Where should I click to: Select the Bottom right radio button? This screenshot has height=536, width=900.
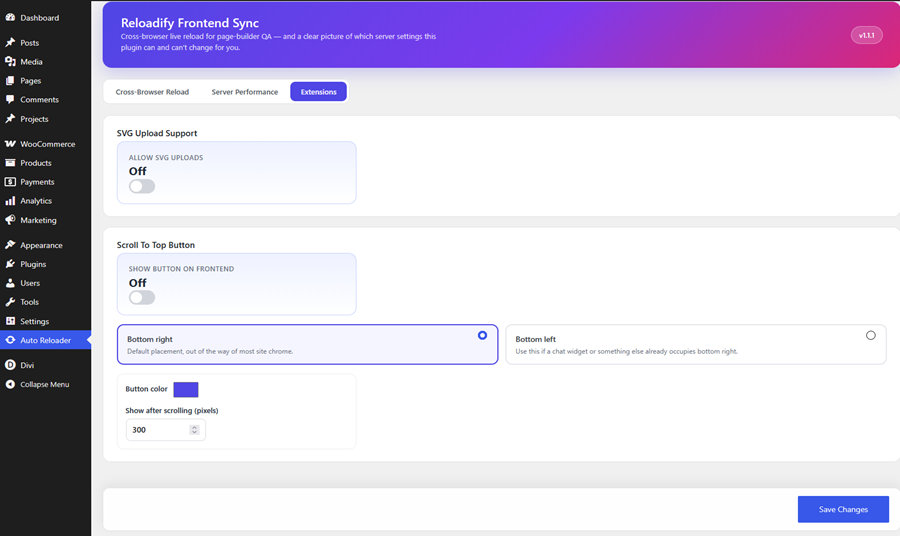(x=482, y=335)
